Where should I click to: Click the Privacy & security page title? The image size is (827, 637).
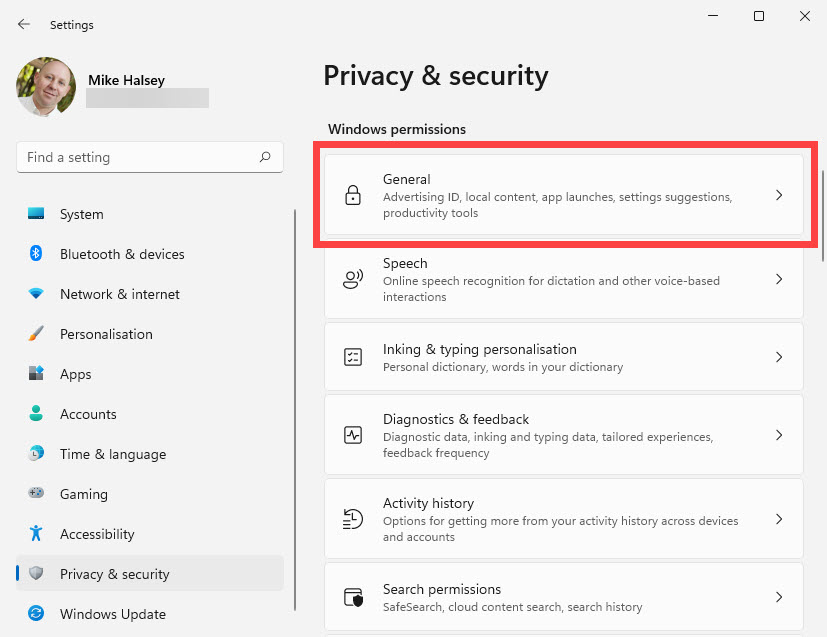coord(436,75)
